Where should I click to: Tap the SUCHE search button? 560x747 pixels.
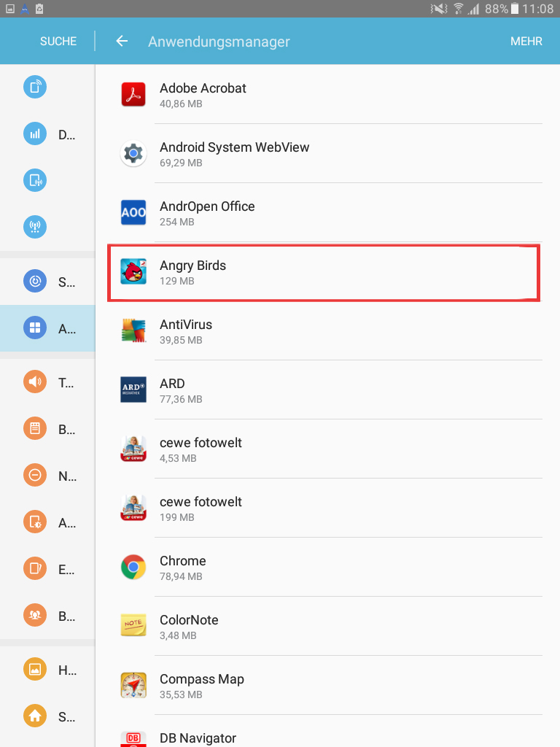58,42
